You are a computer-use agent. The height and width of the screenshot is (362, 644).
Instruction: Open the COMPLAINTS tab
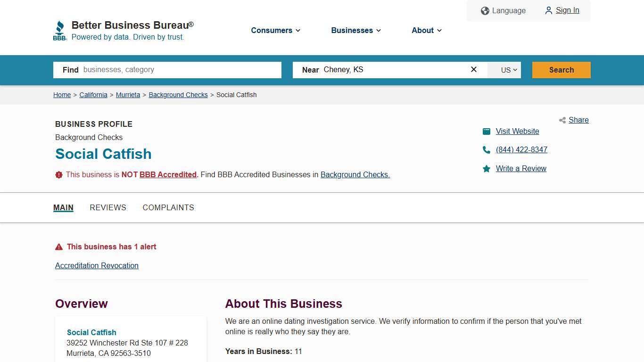(x=168, y=207)
